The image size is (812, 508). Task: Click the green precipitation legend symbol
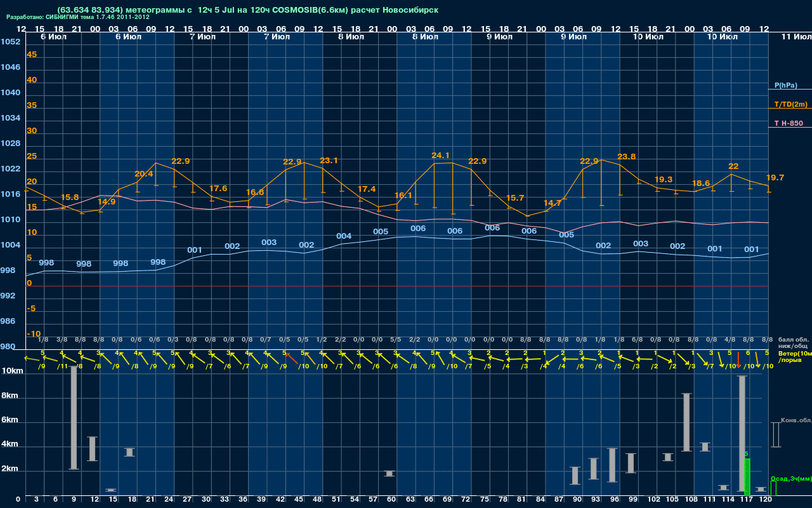pyautogui.click(x=773, y=488)
